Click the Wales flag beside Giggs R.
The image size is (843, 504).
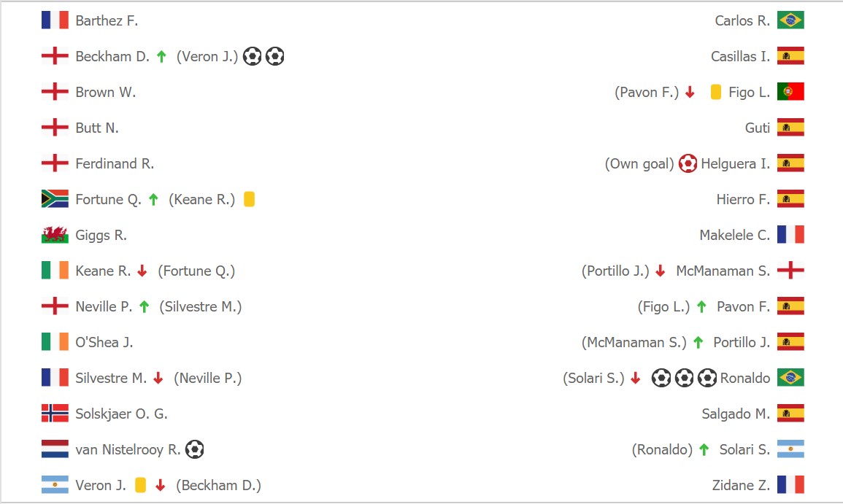(55, 235)
